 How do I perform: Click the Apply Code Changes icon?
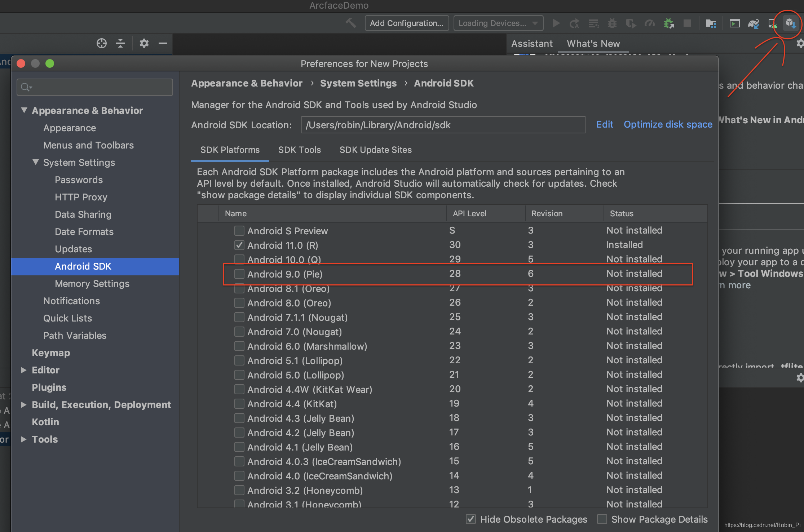tap(593, 23)
